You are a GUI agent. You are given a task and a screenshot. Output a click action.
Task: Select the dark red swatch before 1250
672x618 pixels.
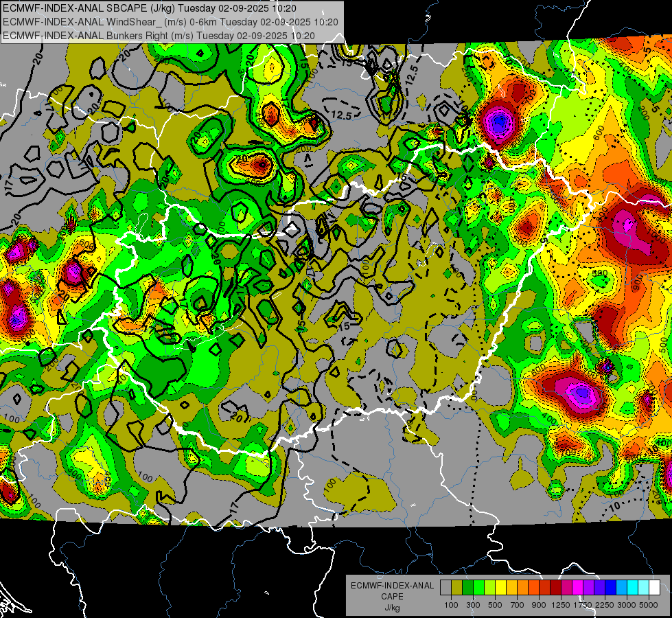(x=556, y=588)
